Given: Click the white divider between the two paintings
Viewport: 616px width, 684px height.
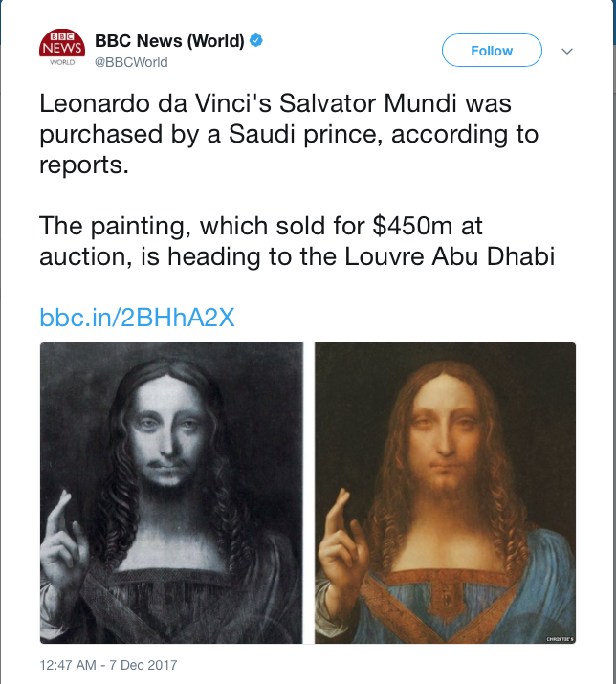Looking at the screenshot, I should point(308,493).
